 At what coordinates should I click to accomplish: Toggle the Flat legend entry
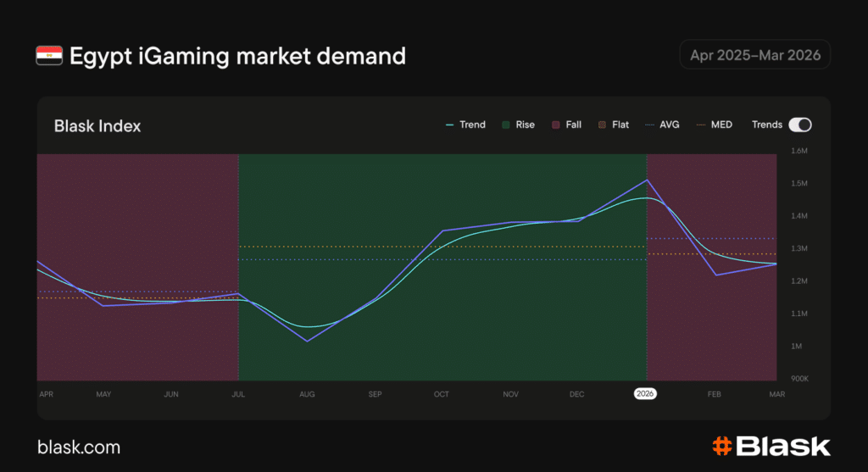pos(614,125)
